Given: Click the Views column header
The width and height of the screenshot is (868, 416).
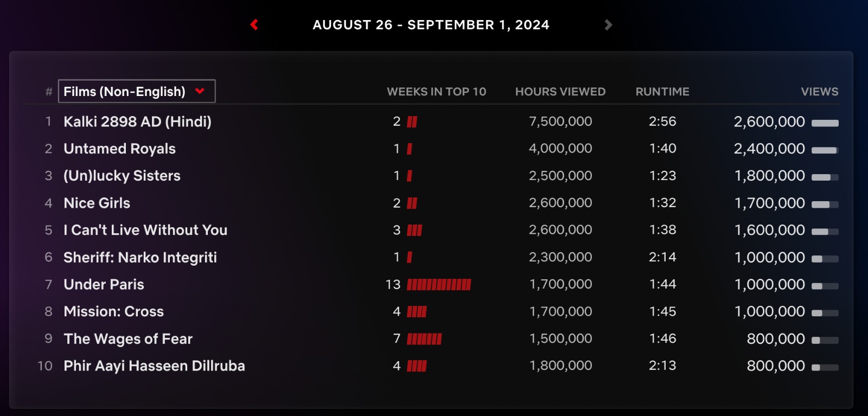Looking at the screenshot, I should [819, 92].
